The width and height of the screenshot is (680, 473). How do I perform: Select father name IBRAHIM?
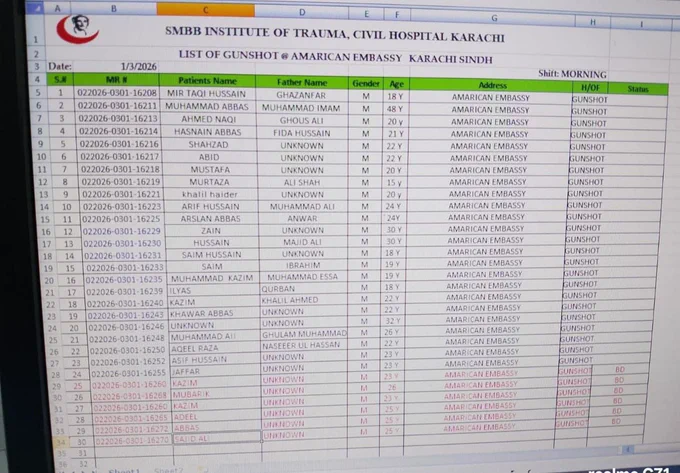[x=303, y=265]
